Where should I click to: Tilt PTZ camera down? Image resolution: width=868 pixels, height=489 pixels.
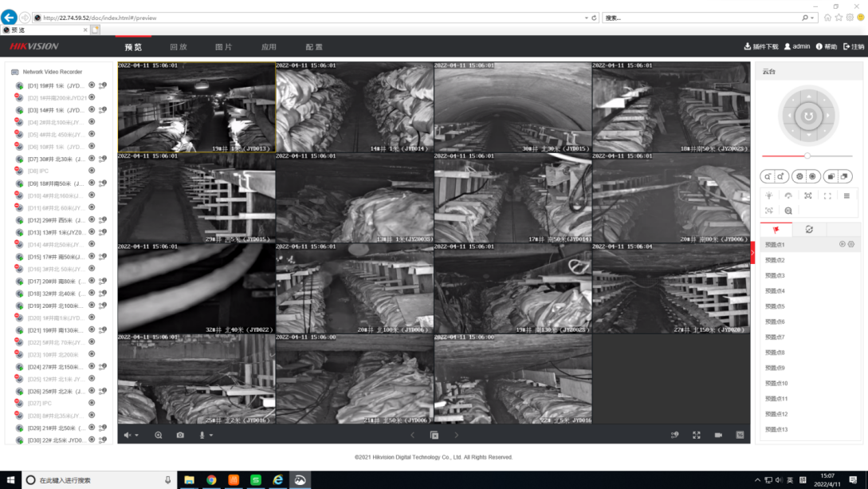[809, 135]
